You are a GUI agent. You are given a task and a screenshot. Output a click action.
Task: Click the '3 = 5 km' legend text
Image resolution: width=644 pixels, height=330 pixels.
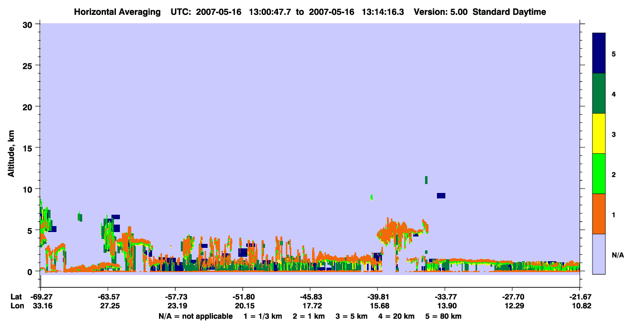pyautogui.click(x=352, y=316)
